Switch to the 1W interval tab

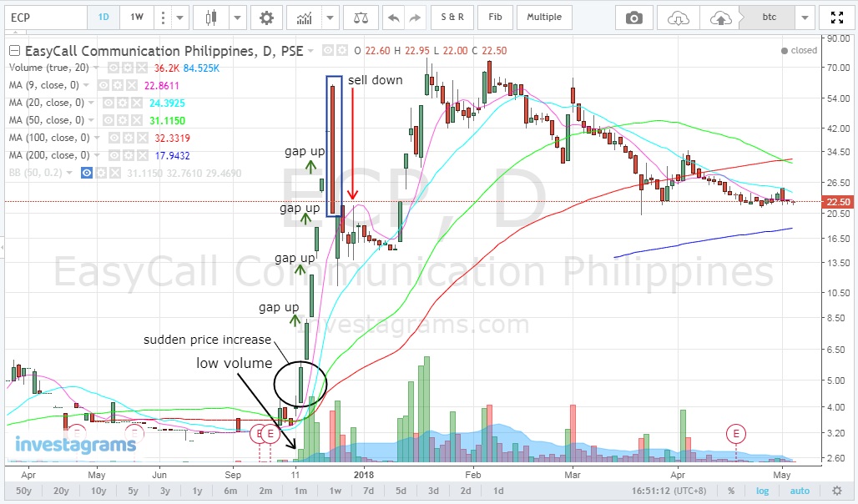[x=135, y=17]
